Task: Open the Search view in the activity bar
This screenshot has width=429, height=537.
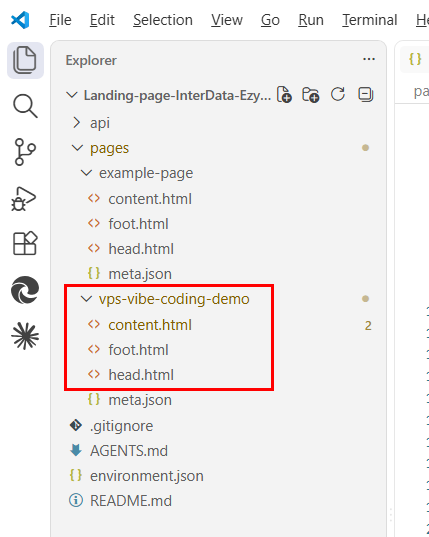Action: (25, 106)
